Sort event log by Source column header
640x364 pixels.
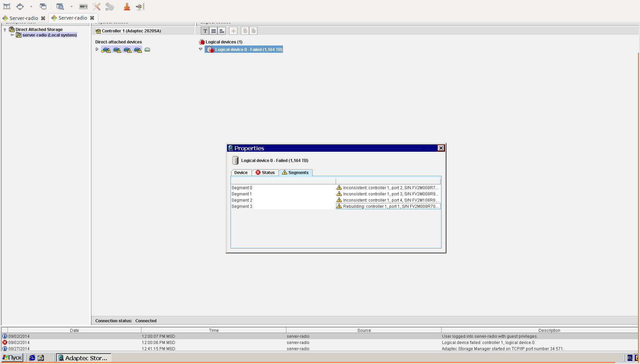coord(364,330)
